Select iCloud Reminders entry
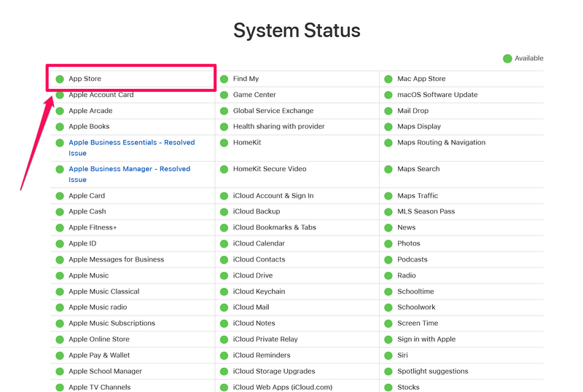Viewport: 583px width, 392px height. [x=262, y=355]
